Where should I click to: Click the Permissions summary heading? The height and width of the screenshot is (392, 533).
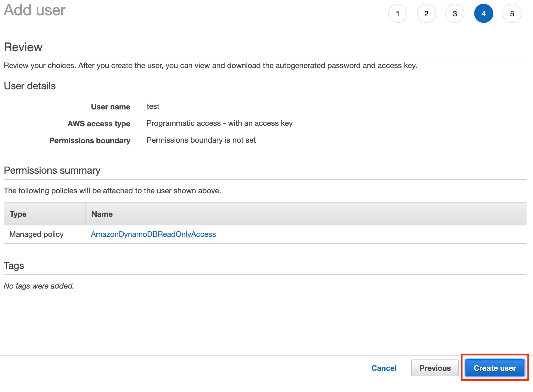pos(52,170)
